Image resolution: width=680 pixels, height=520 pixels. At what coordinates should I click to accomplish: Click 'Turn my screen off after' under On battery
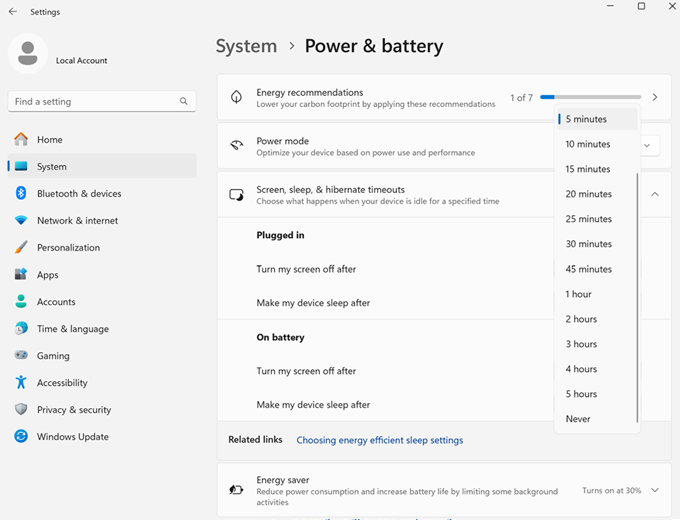point(306,371)
